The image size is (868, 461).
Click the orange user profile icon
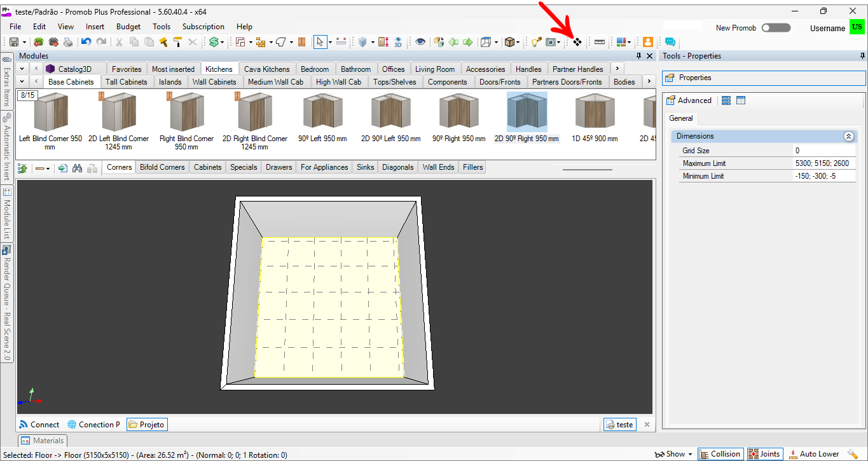tap(647, 42)
